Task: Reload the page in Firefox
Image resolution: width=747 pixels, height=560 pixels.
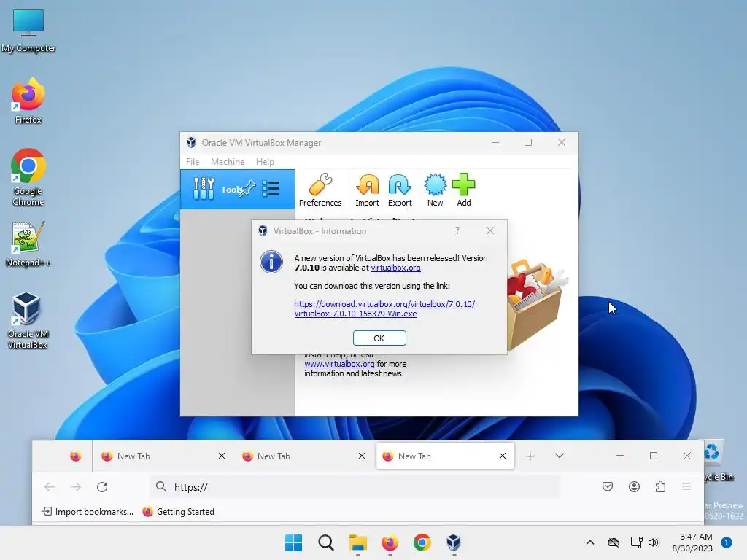Action: click(x=102, y=486)
